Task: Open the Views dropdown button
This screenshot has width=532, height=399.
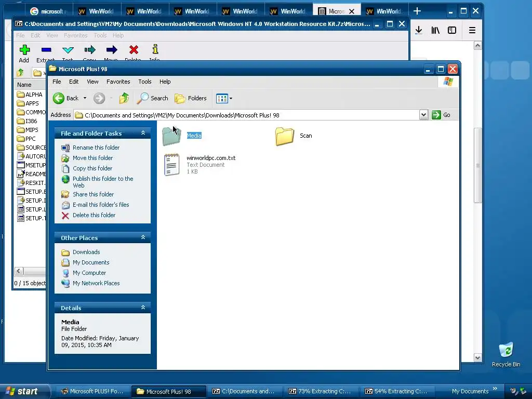Action: coord(224,98)
